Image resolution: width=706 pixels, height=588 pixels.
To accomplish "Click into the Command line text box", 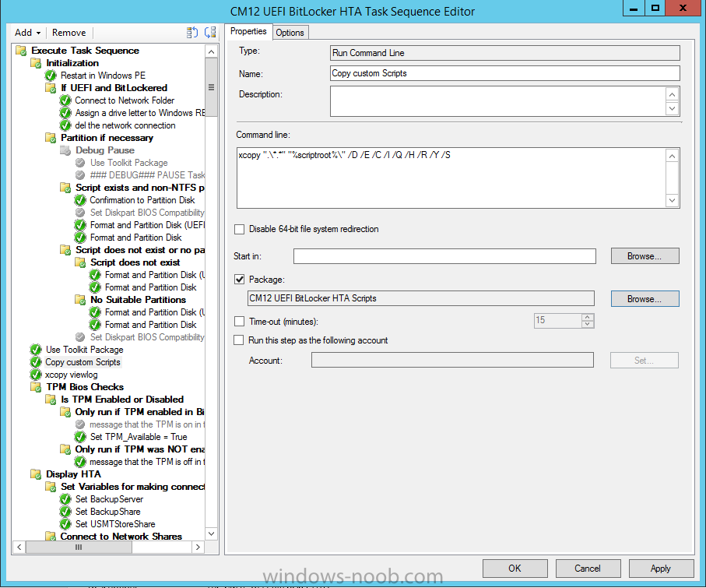I will 451,178.
